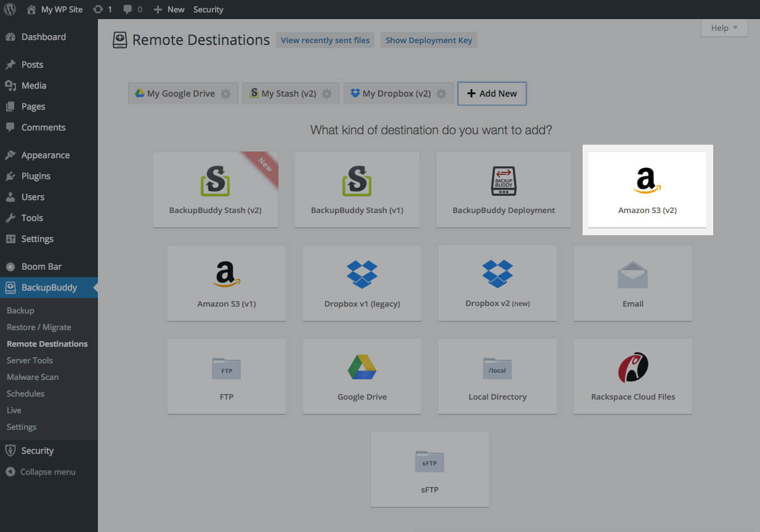Choose Dropbox v2 (new) destination

498,283
